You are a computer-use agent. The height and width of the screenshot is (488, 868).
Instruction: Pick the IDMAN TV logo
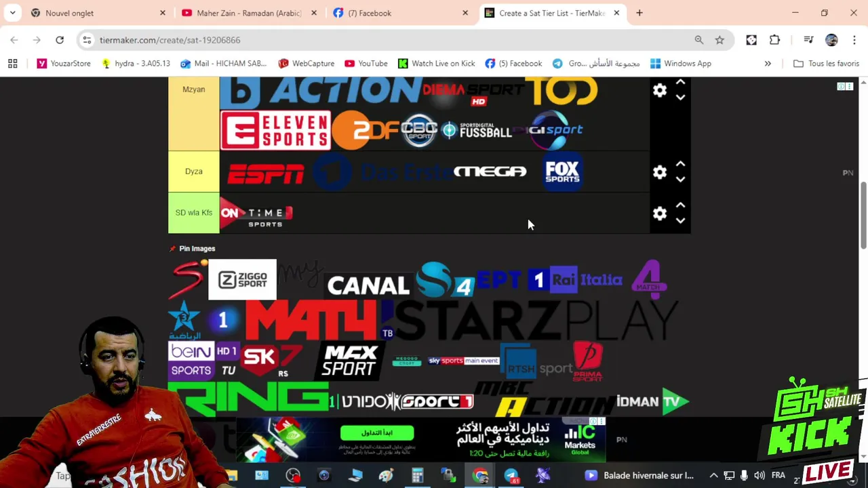pos(652,401)
